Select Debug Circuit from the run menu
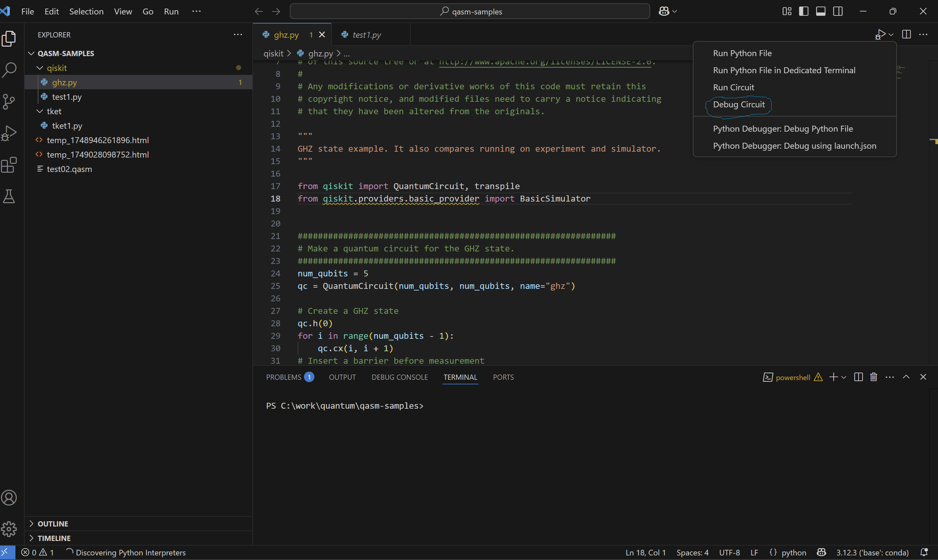Viewport: 938px width, 560px height. (x=738, y=104)
